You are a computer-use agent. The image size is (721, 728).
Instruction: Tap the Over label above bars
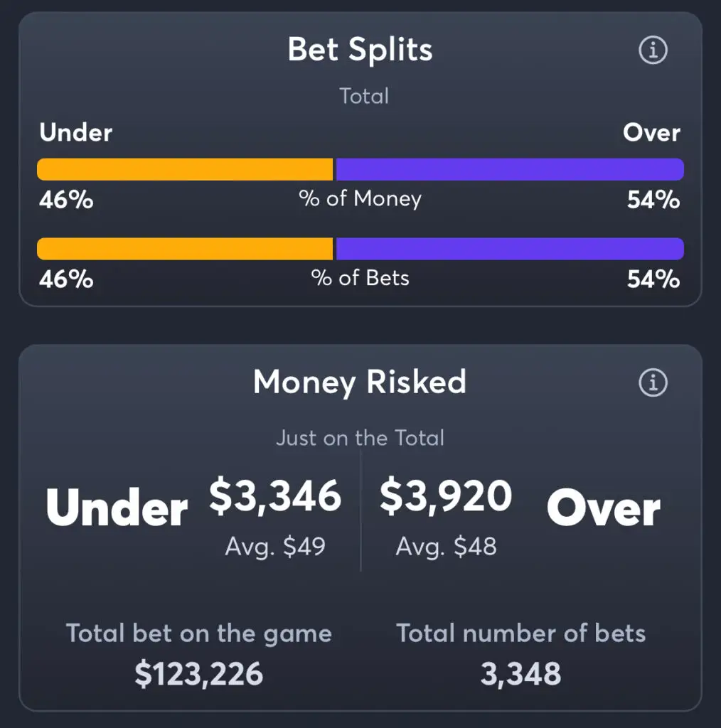(x=651, y=133)
